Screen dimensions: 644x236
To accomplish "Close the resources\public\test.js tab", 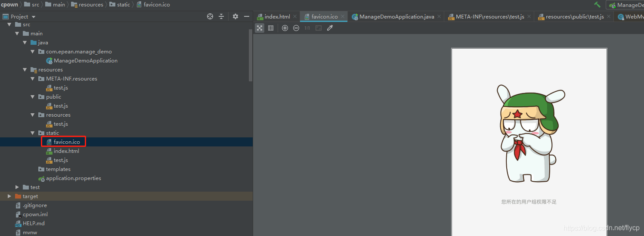I will click(x=609, y=17).
